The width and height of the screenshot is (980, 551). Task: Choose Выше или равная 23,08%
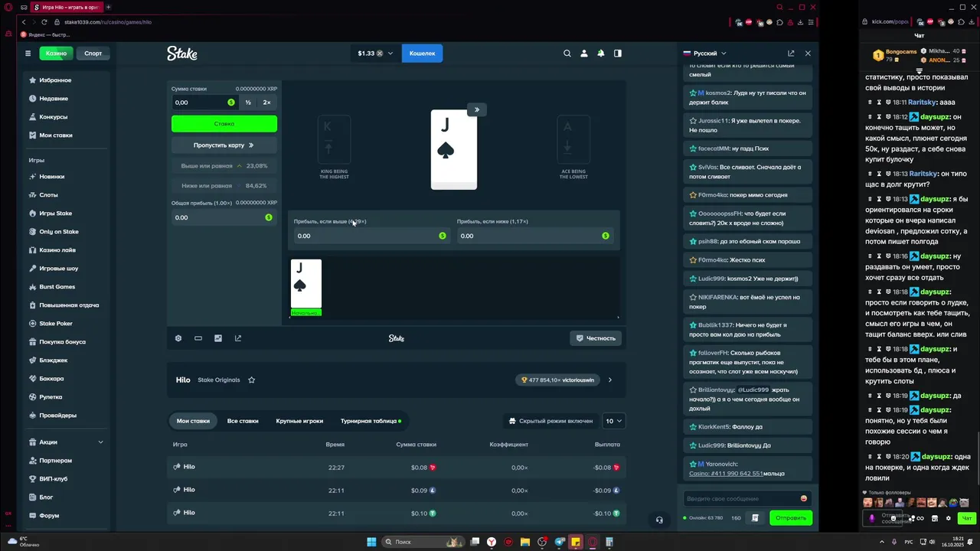click(224, 166)
